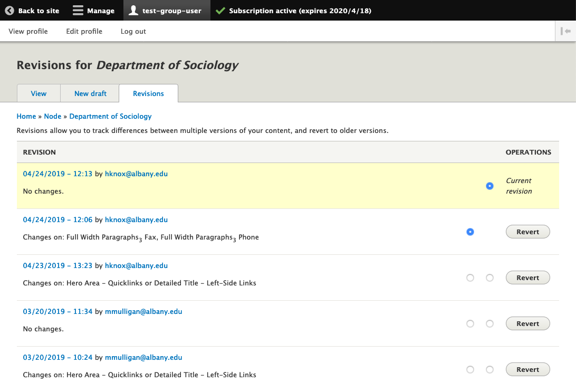This screenshot has height=392, width=576.
Task: Click the Back to site arrow icon
Action: pyautogui.click(x=9, y=11)
